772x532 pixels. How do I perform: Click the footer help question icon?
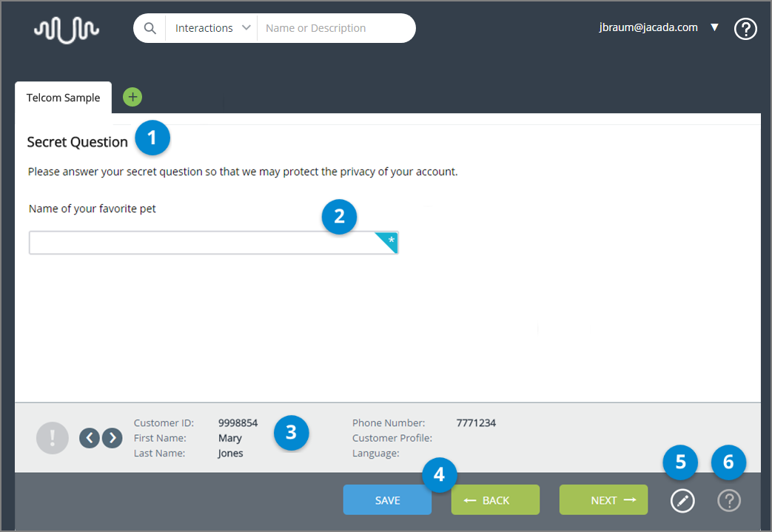coord(729,501)
